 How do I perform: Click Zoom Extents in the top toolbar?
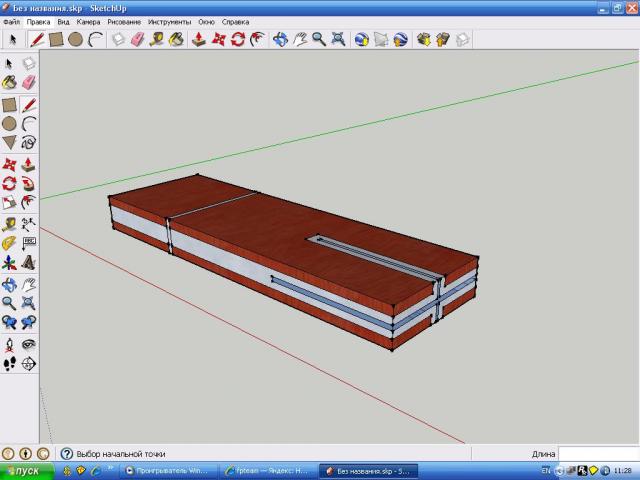pos(338,40)
